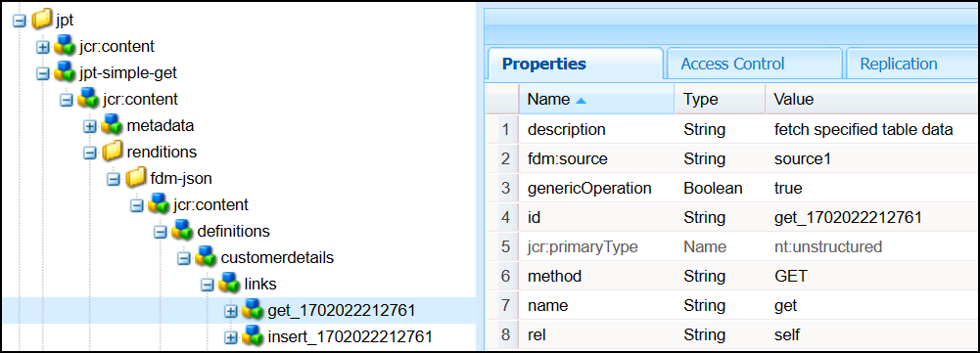Sort by the Name column header
The image size is (980, 353).
tap(596, 100)
